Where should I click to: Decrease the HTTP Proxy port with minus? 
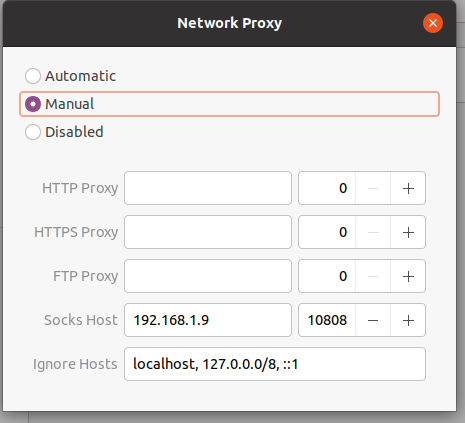[x=373, y=188]
